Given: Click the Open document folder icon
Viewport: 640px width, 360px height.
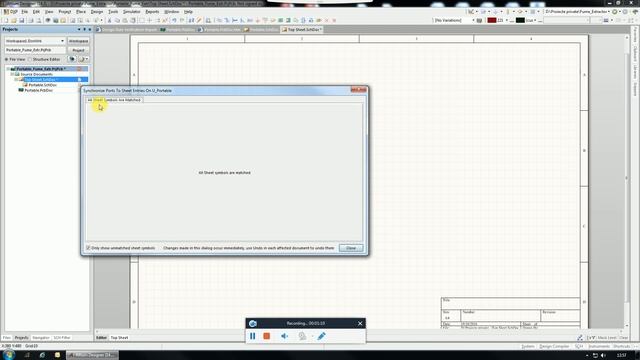Looking at the screenshot, I should pyautogui.click(x=13, y=20).
